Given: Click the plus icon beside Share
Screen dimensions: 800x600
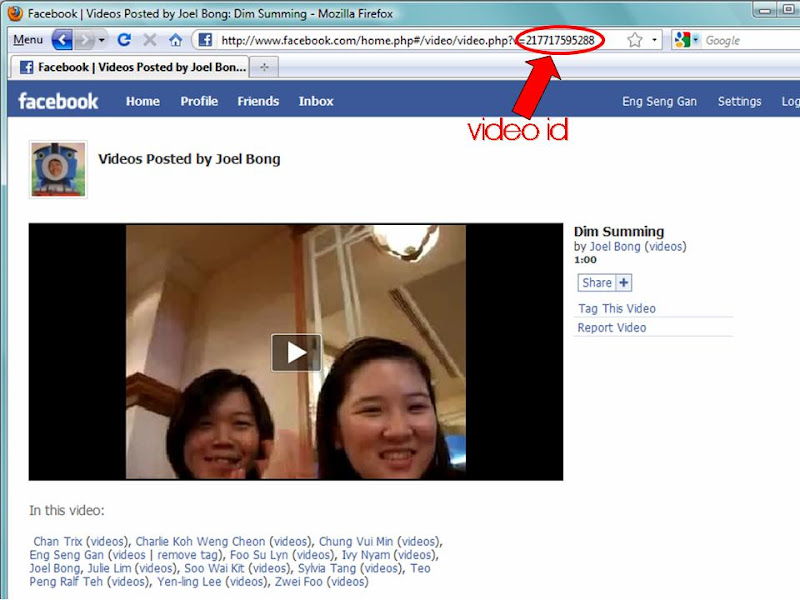Looking at the screenshot, I should [x=623, y=283].
